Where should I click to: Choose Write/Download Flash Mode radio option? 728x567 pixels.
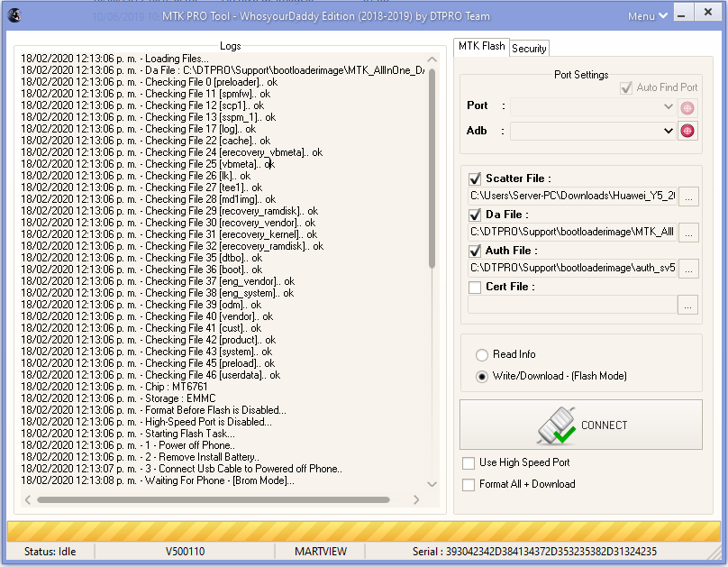point(482,376)
